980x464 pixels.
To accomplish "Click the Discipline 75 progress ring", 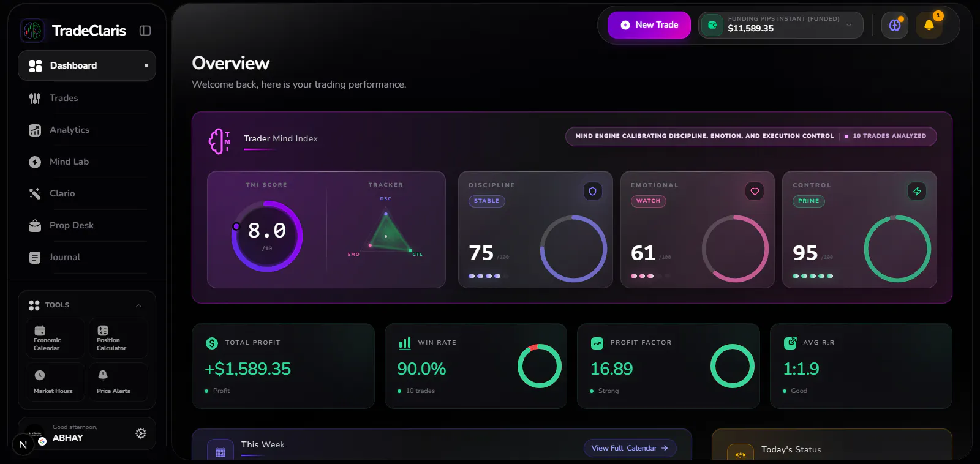I will 573,249.
